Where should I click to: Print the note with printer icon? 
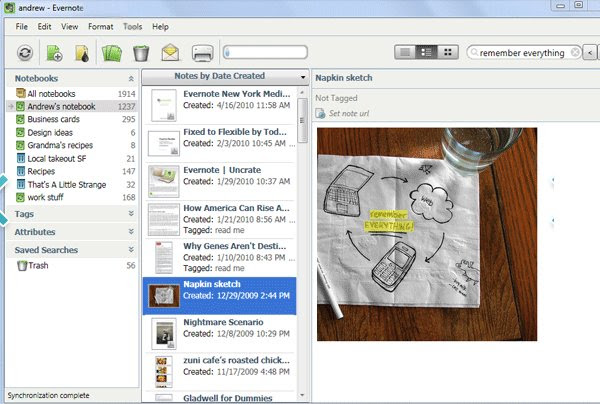pos(202,53)
